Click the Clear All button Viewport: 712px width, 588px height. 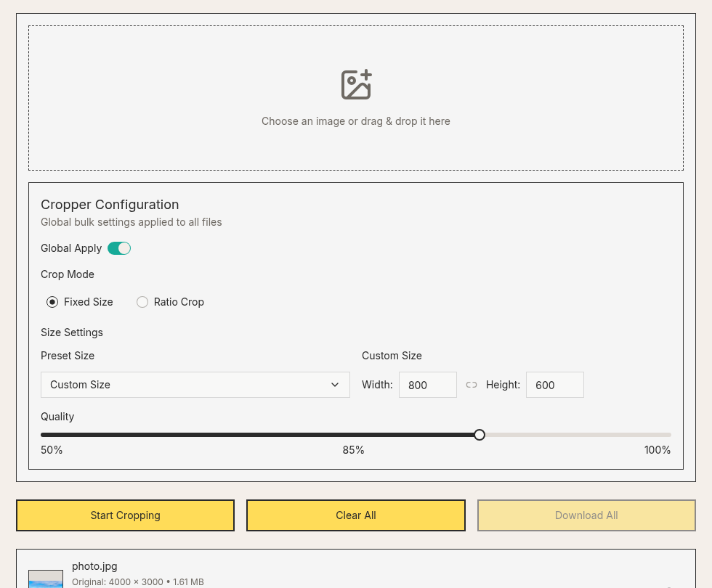[356, 515]
